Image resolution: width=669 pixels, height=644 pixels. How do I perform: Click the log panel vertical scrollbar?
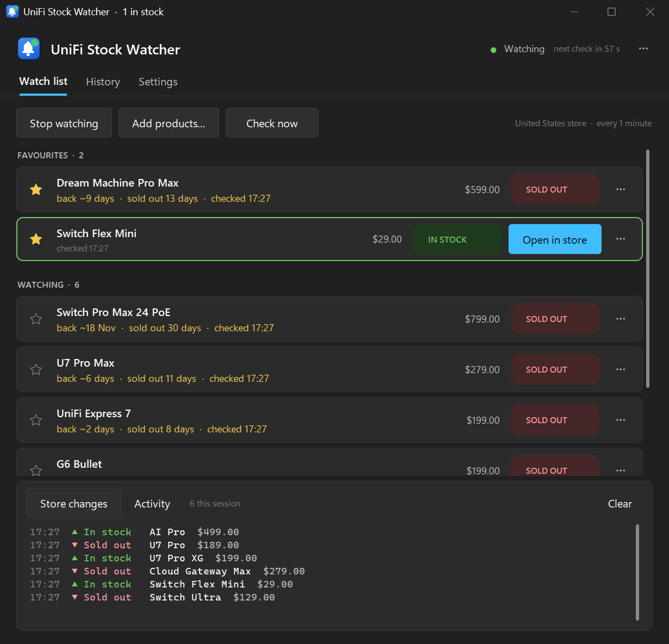[637, 572]
